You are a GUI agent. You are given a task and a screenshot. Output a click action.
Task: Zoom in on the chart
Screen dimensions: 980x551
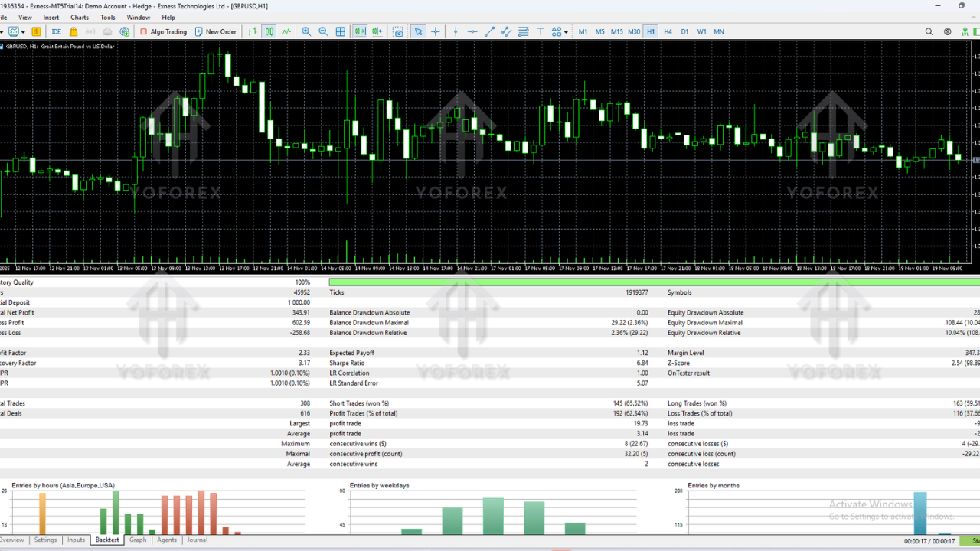pos(306,31)
